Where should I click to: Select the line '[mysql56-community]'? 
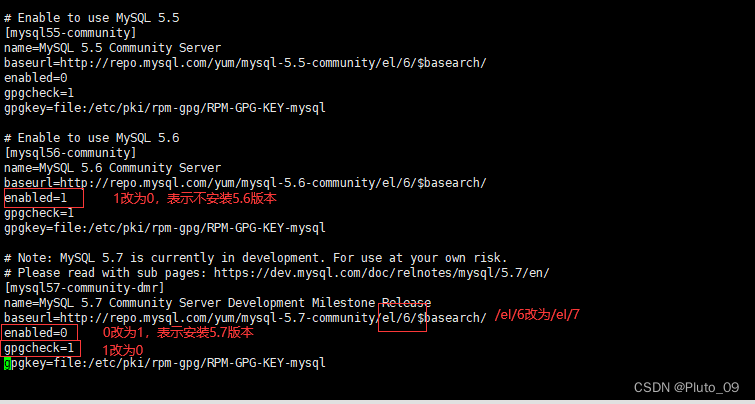(x=70, y=153)
